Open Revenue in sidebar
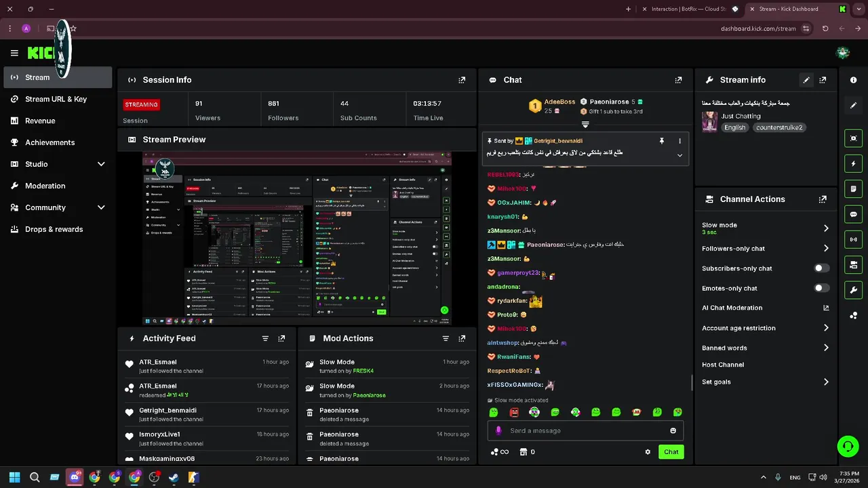Image resolution: width=868 pixels, height=488 pixels. pos(58,121)
